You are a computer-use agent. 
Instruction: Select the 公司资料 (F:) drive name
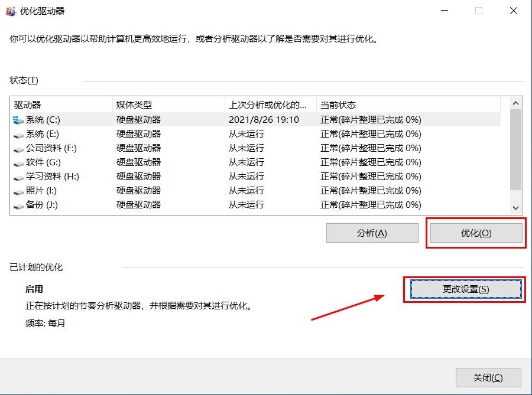pyautogui.click(x=51, y=148)
